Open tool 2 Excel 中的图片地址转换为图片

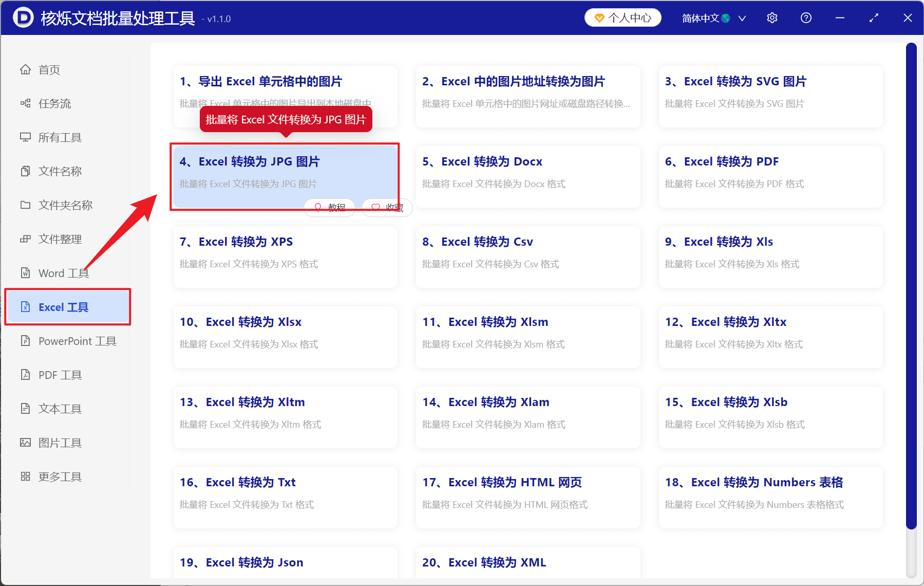click(x=528, y=97)
